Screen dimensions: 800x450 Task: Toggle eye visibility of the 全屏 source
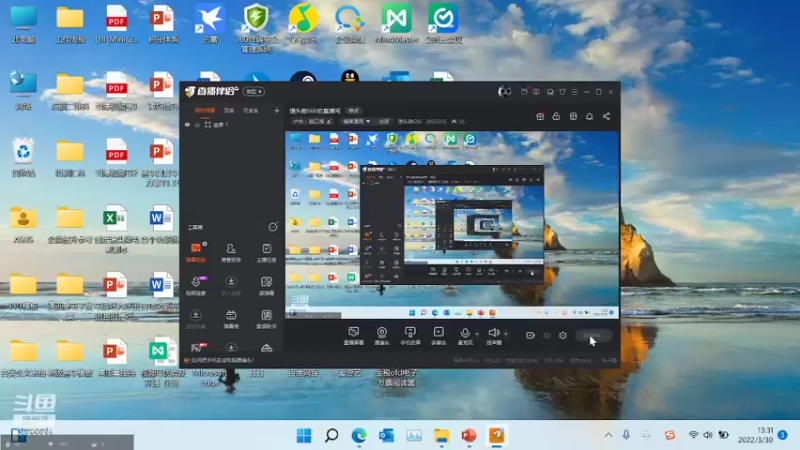(x=187, y=124)
